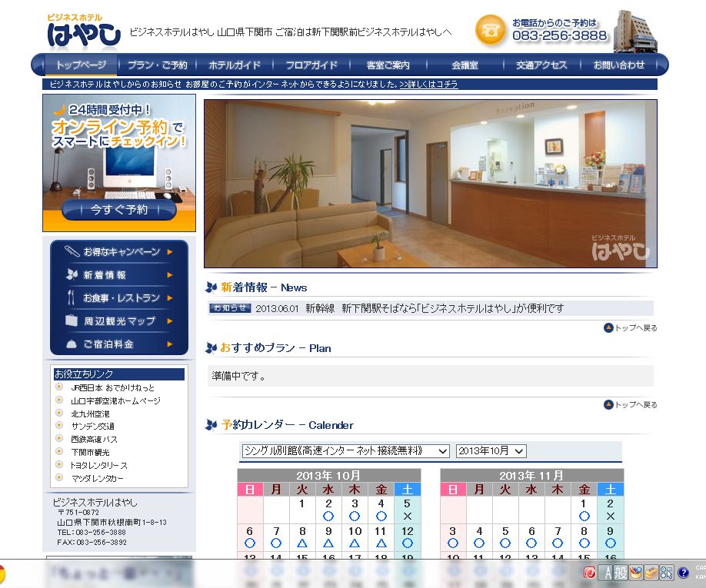The height and width of the screenshot is (588, 706).
Task: Select October 3 available circle
Action: (x=355, y=516)
